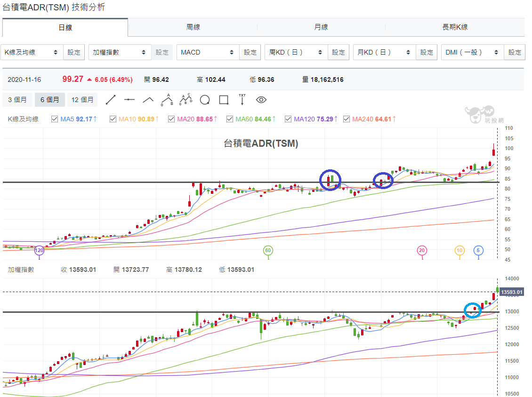The image size is (532, 397).
Task: Set chart range to 6 個月
Action: (49, 100)
